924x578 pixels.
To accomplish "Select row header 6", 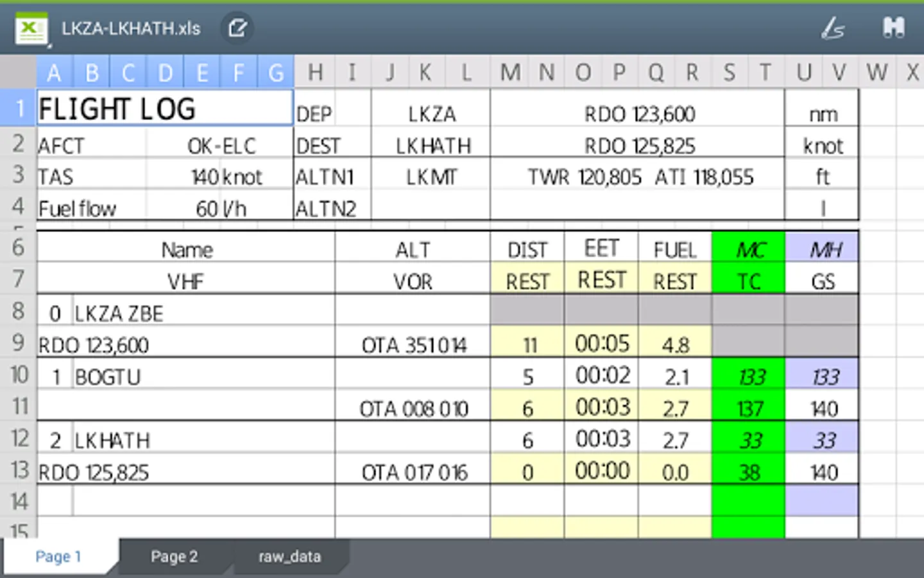I will (18, 247).
